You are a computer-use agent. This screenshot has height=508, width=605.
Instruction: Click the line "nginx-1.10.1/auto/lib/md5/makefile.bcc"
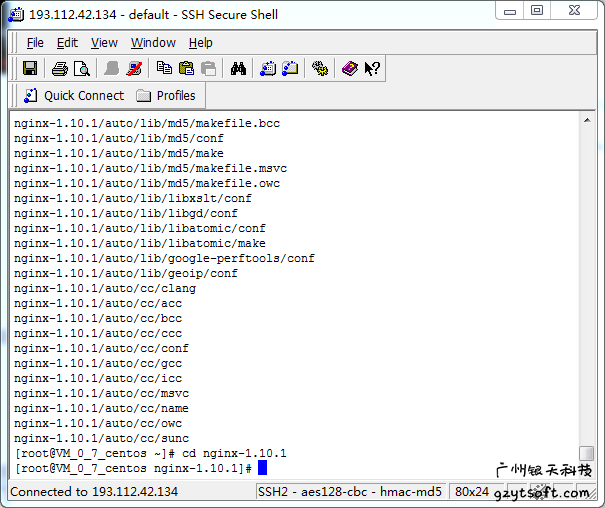tap(147, 123)
